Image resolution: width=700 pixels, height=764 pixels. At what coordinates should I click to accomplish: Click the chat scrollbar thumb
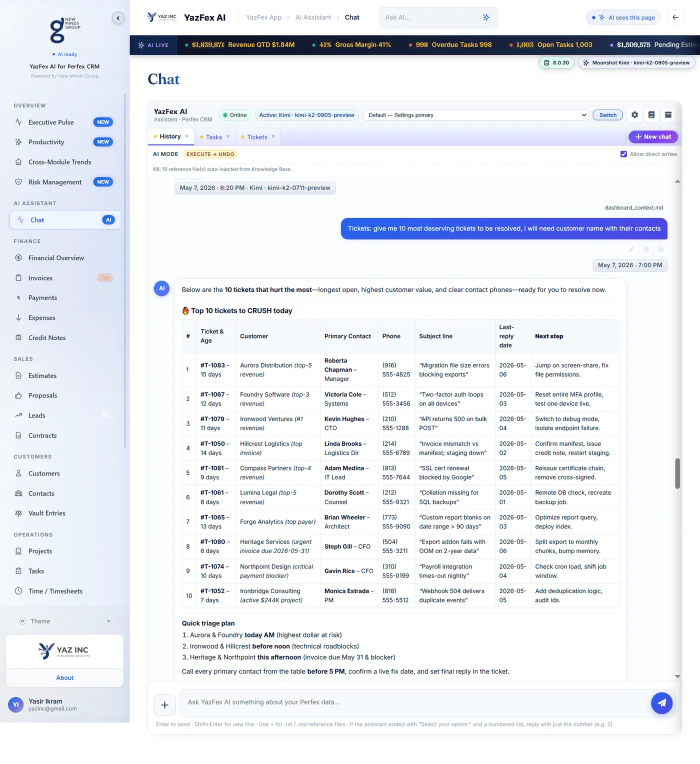(x=677, y=473)
